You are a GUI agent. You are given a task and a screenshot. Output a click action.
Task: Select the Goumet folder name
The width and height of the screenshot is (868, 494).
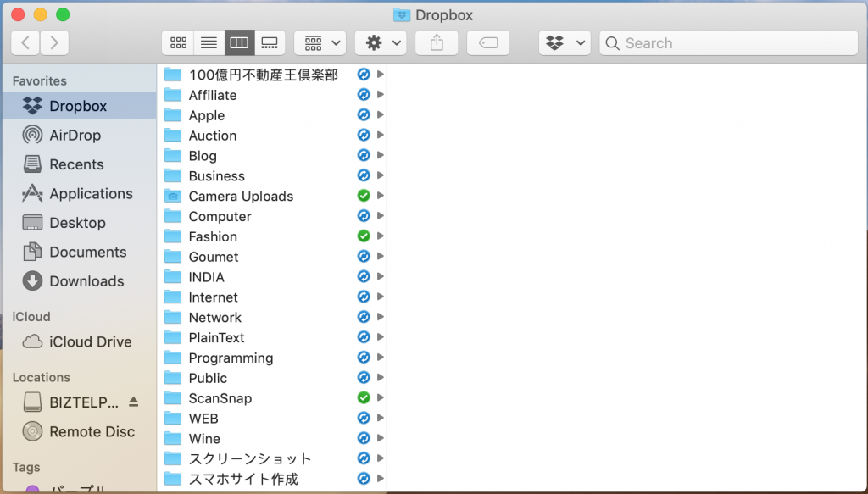pyautogui.click(x=214, y=257)
